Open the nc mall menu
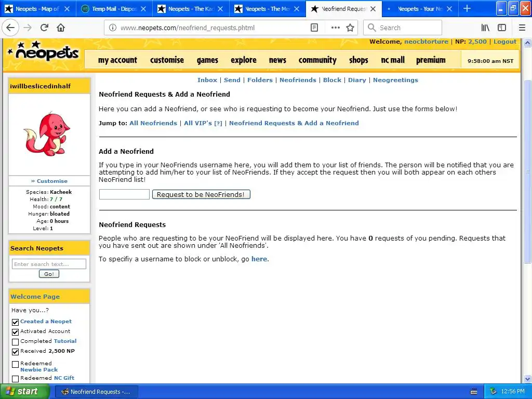Image resolution: width=532 pixels, height=399 pixels. (x=393, y=60)
